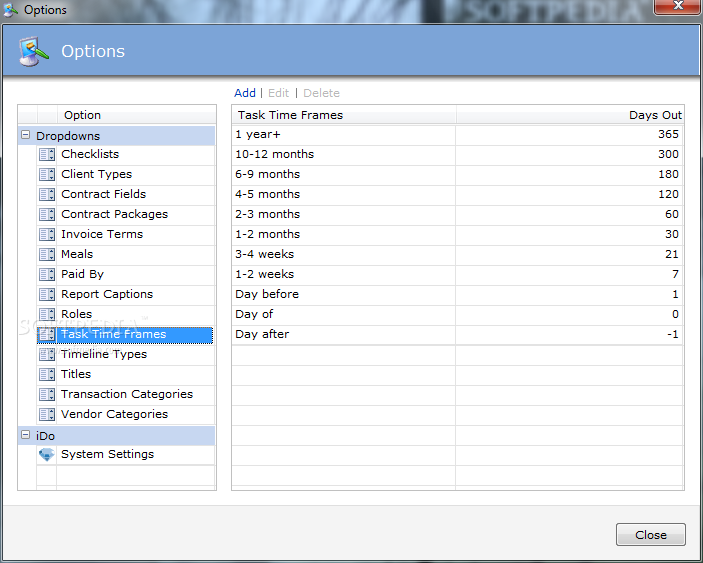Close the Options window with X
The height and width of the screenshot is (563, 703).
point(678,6)
